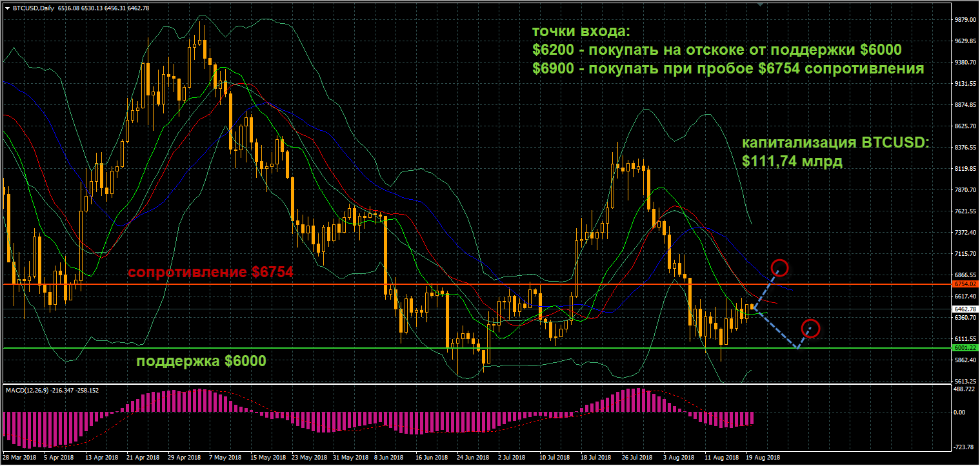Click the 28 Mar 2018 date label
Image resolution: width=980 pixels, height=466 pixels.
tap(18, 458)
